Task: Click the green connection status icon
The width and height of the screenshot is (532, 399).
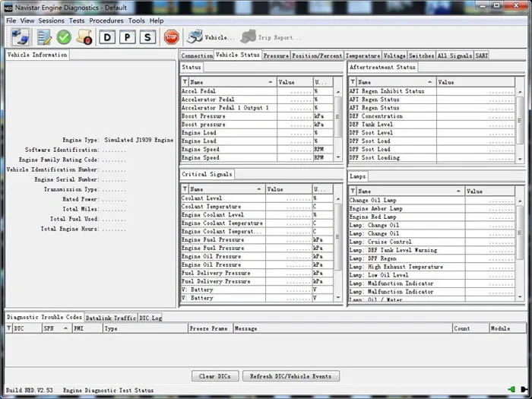Action: [x=511, y=389]
